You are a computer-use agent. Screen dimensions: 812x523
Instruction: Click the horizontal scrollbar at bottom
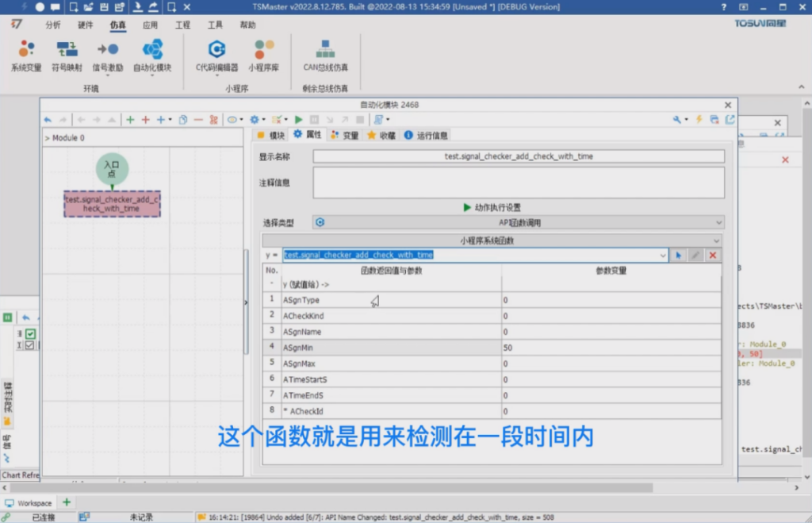(x=331, y=488)
